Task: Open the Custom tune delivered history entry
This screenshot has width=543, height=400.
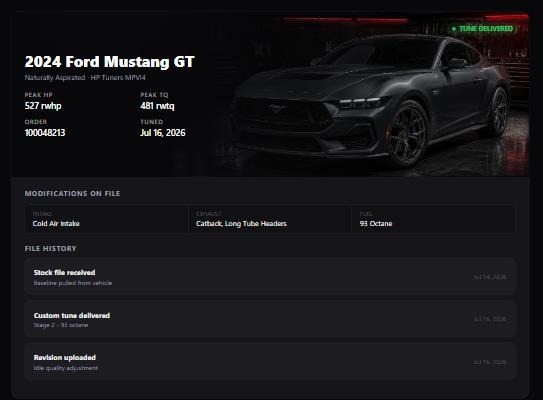Action: click(x=270, y=319)
